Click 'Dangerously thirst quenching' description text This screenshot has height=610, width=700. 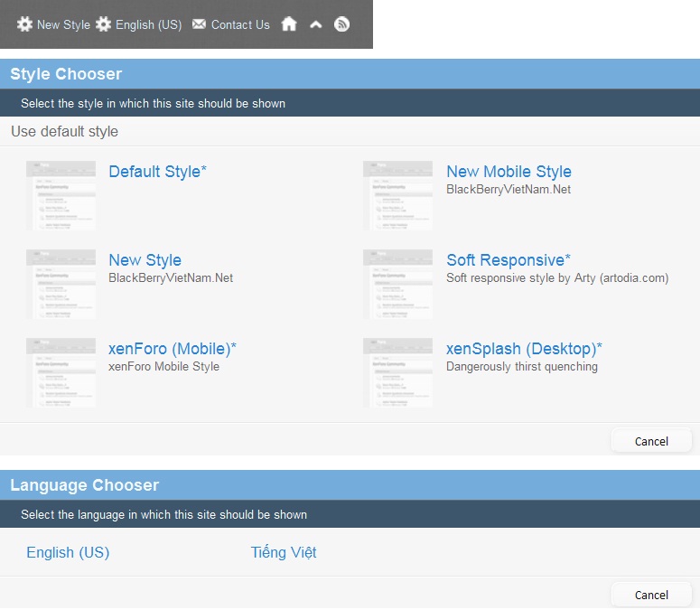click(522, 367)
